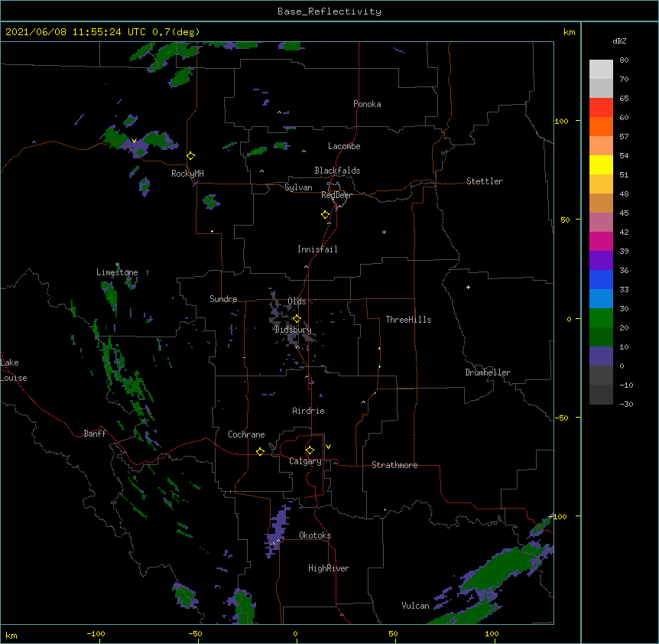The image size is (659, 644).
Task: Click the yellow diamond marker south of RedDeer
Action: point(326,215)
